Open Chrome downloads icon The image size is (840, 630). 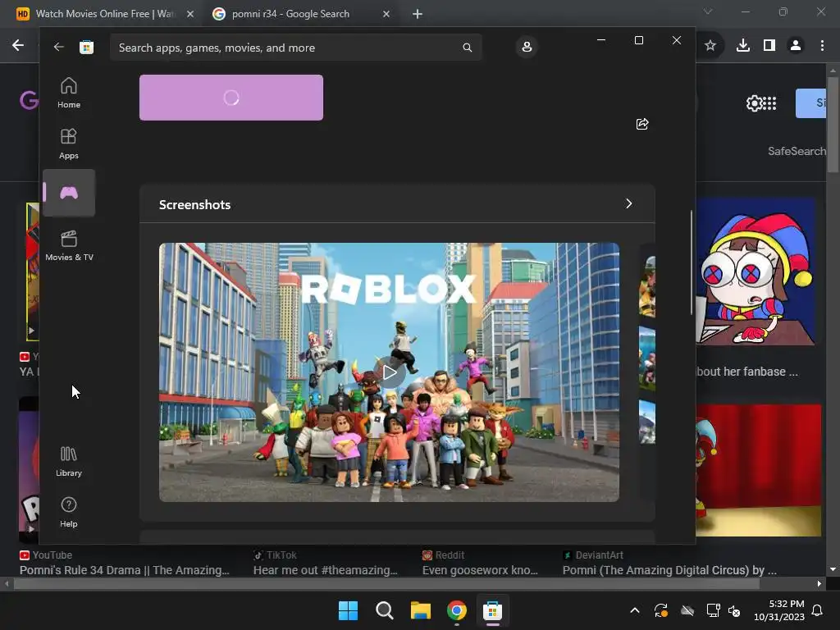point(743,46)
